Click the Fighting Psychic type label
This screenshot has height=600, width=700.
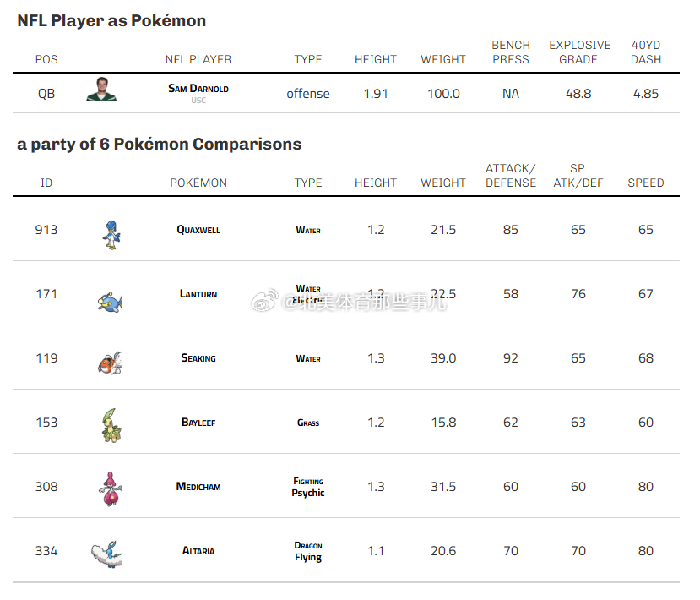[x=308, y=487]
